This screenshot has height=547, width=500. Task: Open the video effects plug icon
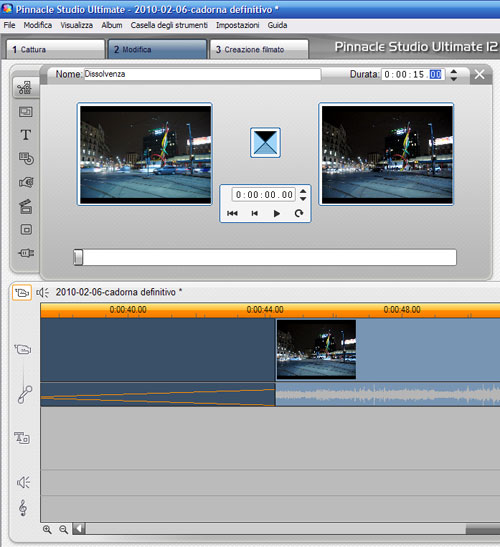point(26,253)
